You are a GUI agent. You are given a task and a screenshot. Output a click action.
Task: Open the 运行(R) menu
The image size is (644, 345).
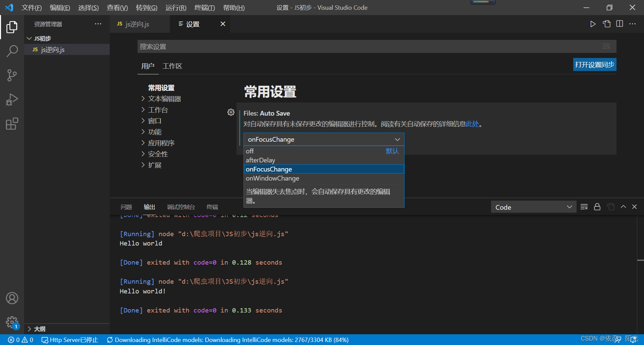(176, 7)
